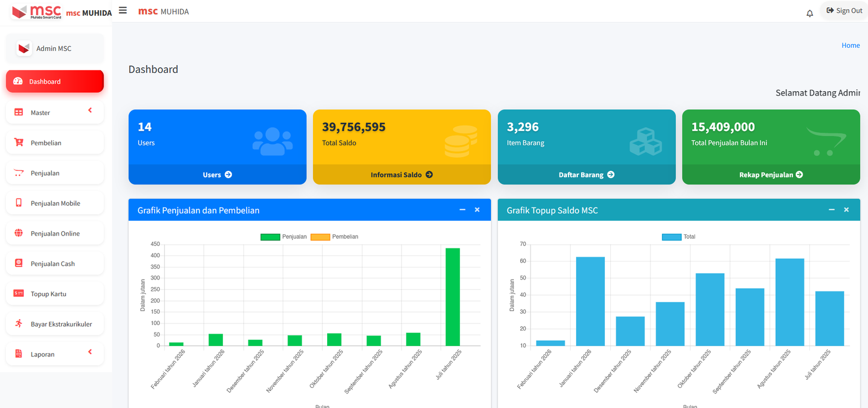Click the Penjualan Cash icon
868x408 pixels.
(x=19, y=263)
